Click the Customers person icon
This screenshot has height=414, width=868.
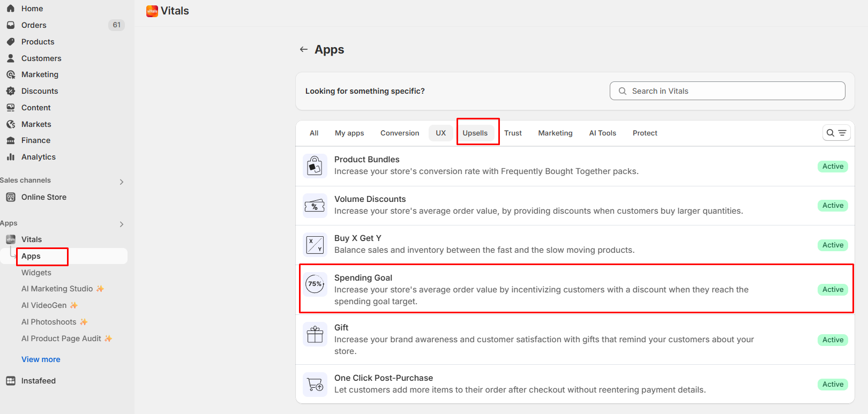tap(11, 58)
